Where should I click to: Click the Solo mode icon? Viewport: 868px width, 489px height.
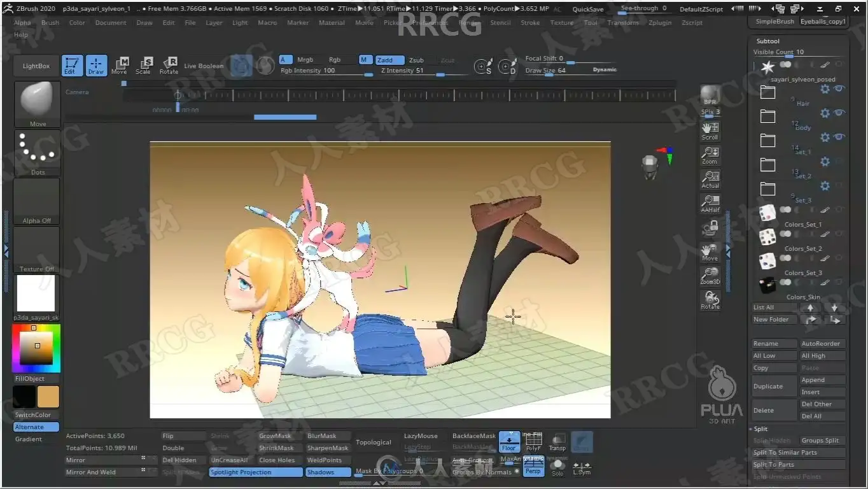pyautogui.click(x=557, y=467)
